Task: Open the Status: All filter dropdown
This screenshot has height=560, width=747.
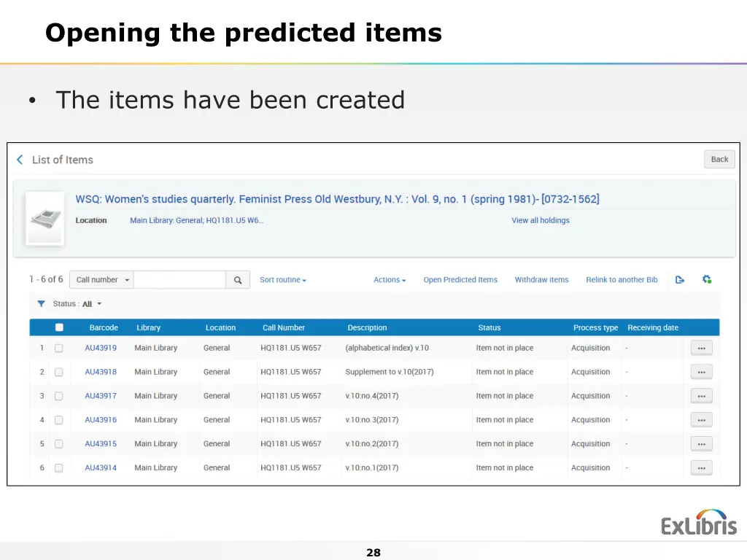Action: [77, 304]
